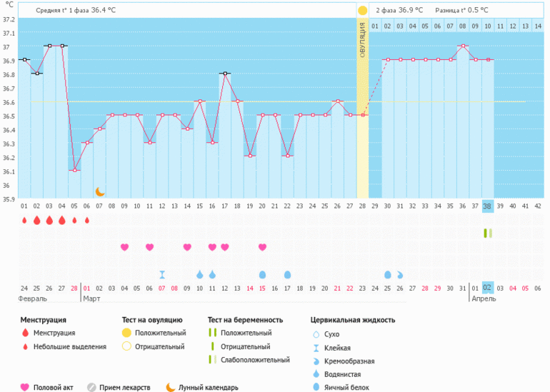Click the 'Прием лекарств' legend icon
The height and width of the screenshot is (392, 550).
coord(91,387)
